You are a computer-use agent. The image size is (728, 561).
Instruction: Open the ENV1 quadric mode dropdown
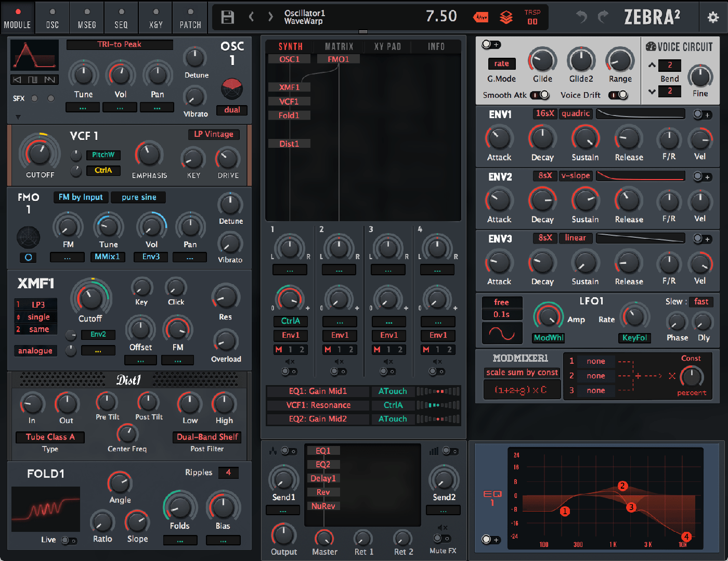[x=576, y=114]
